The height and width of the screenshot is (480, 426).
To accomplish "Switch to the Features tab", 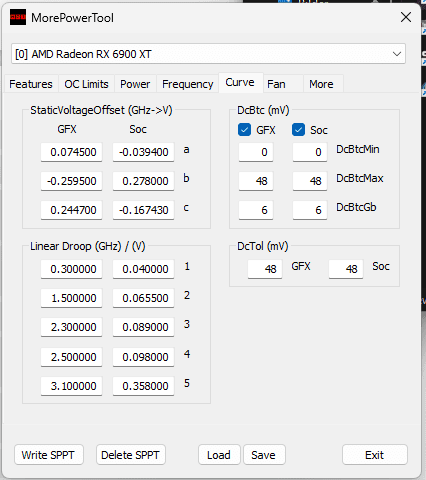I will [x=31, y=84].
